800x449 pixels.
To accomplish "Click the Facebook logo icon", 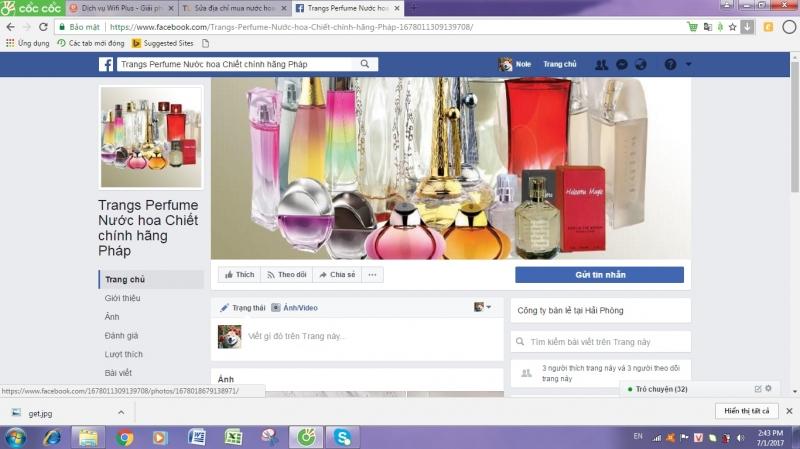I will point(105,65).
